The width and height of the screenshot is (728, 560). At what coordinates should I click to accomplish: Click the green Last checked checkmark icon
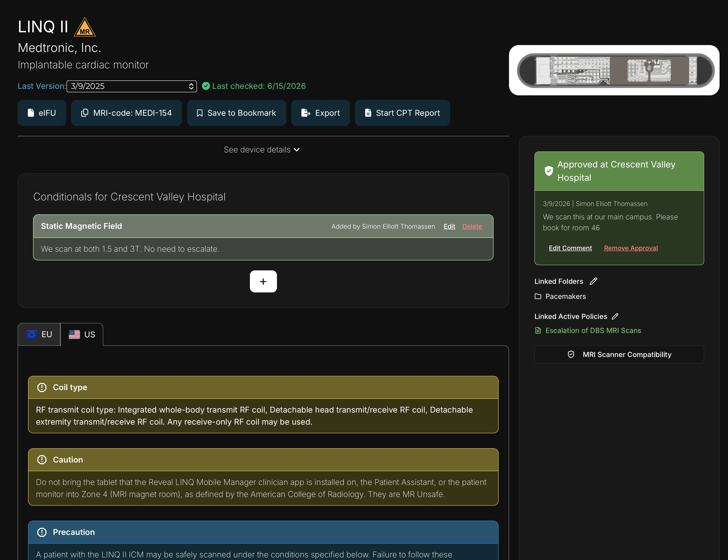pos(206,86)
